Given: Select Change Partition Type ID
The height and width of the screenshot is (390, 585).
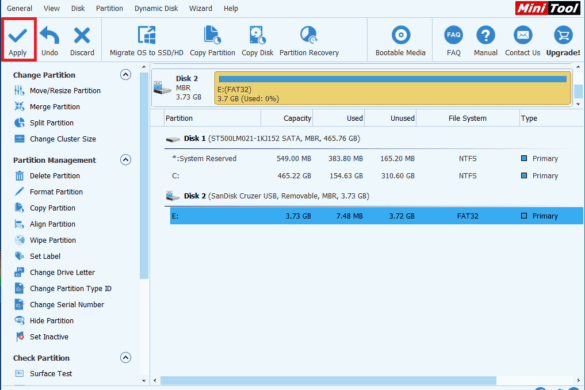Looking at the screenshot, I should pos(63,288).
